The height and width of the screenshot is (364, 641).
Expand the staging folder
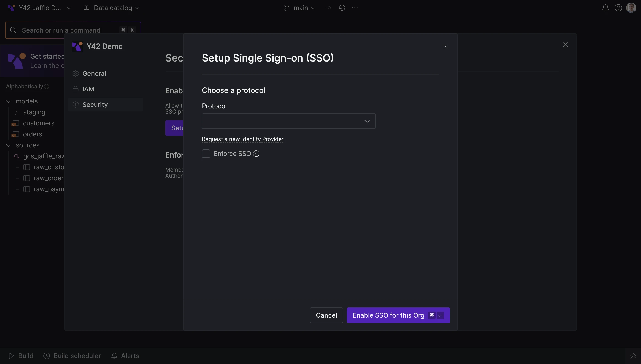coord(16,112)
